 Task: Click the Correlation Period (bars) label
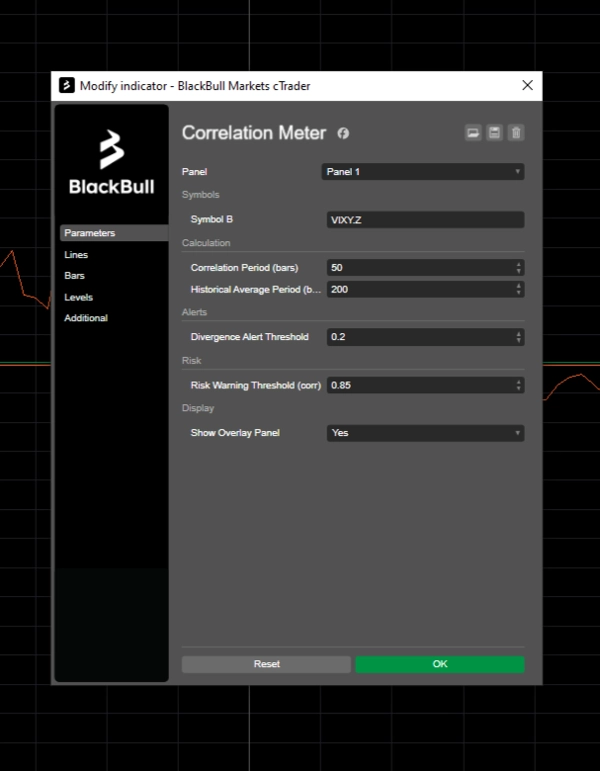pos(244,268)
